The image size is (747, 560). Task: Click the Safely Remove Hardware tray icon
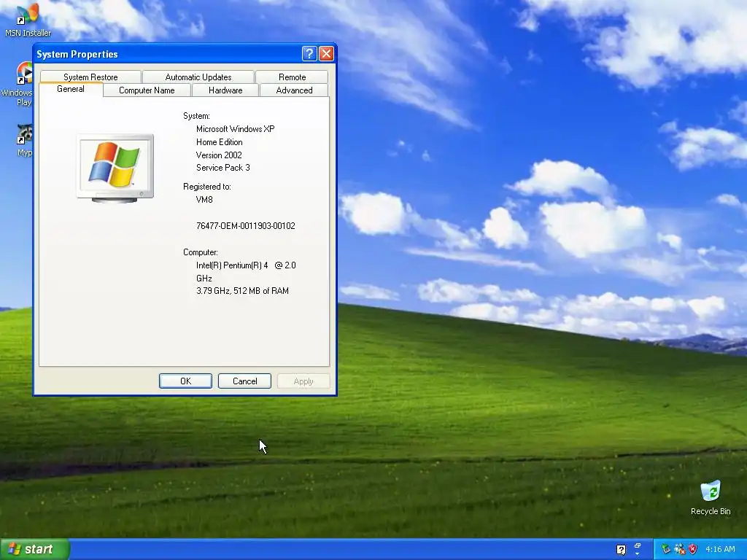pyautogui.click(x=666, y=549)
